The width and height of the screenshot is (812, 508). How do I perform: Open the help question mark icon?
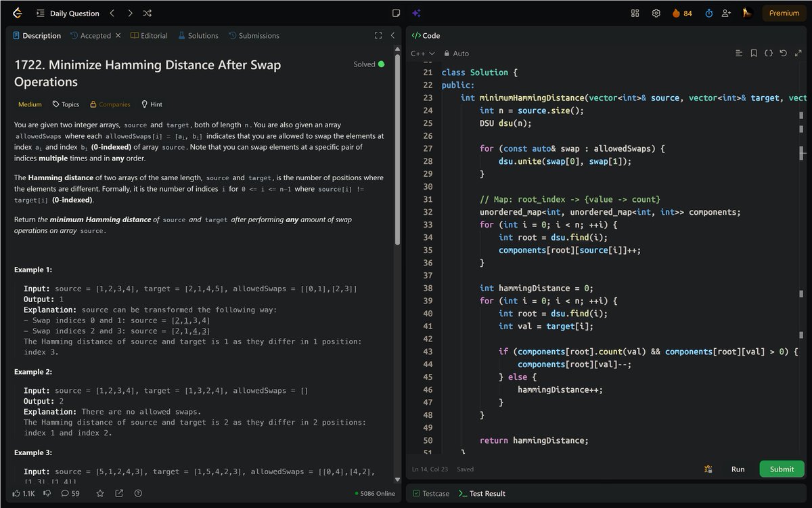[x=138, y=493]
